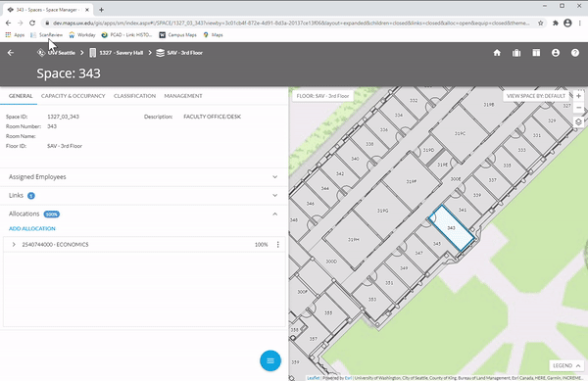Viewport: 588px width, 381px height.
Task: Click the FACULTY OFFICE/DESK description text
Action: pos(213,117)
